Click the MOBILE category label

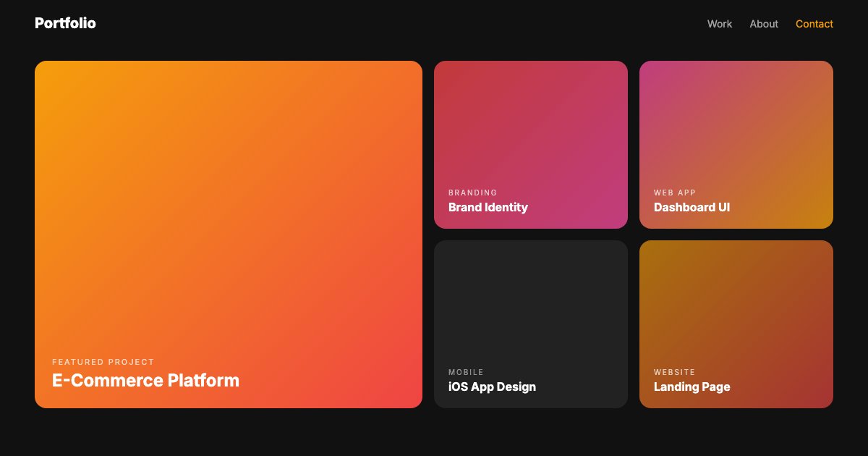pos(467,372)
